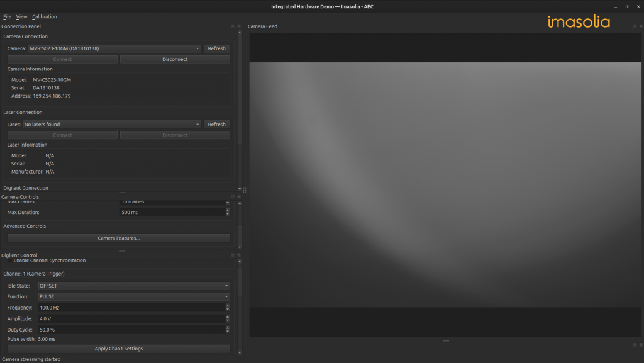Image resolution: width=644 pixels, height=363 pixels.
Task: Click the Digilent Control vertical scrollbar thumb
Action: 240,281
